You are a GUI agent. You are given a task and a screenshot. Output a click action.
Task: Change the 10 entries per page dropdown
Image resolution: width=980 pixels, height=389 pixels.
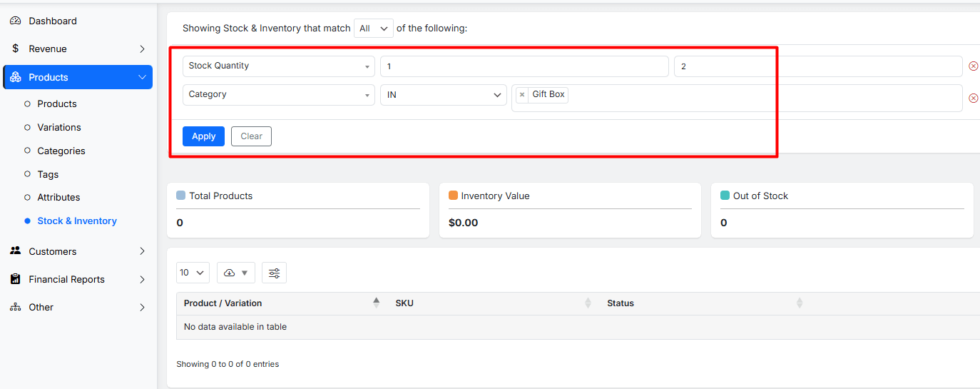coord(193,273)
